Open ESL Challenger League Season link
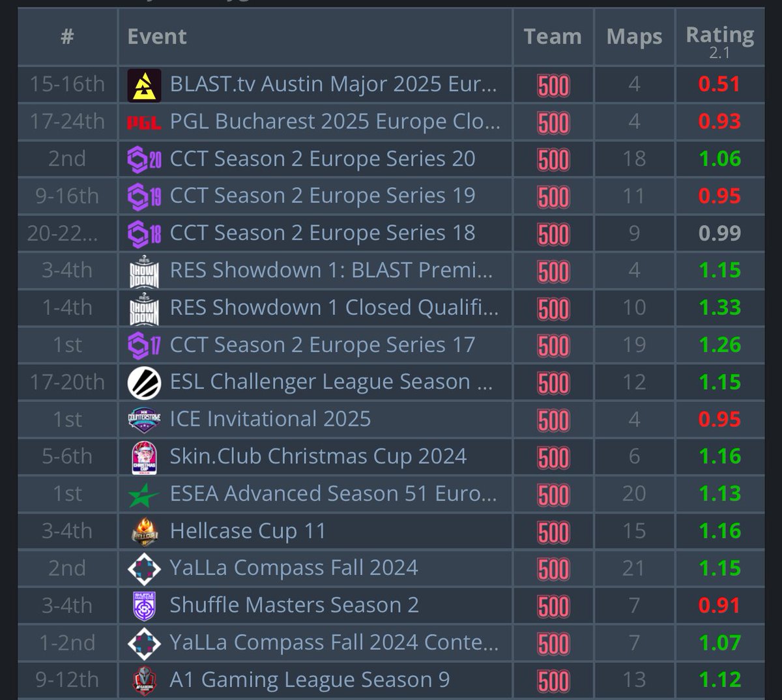The height and width of the screenshot is (700, 782). pos(331,382)
